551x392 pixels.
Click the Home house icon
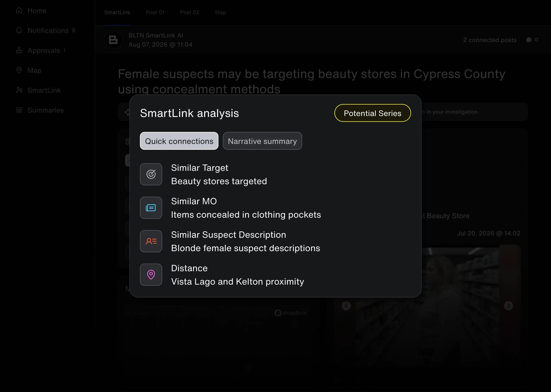(19, 10)
